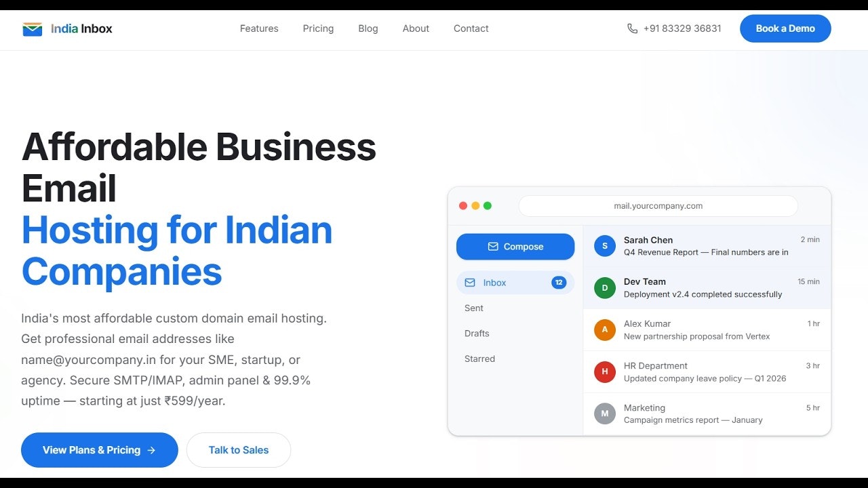Screen dimensions: 868x488
Task: Call phone number +91 83329 36831
Action: point(682,28)
